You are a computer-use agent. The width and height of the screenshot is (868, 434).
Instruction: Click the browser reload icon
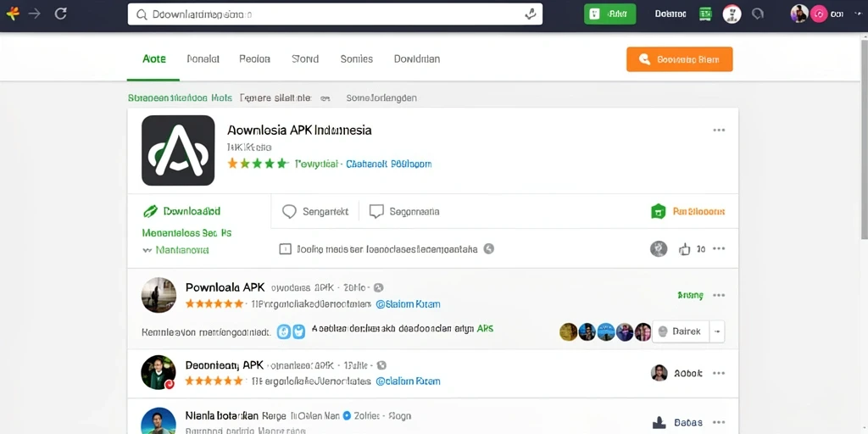(x=60, y=14)
